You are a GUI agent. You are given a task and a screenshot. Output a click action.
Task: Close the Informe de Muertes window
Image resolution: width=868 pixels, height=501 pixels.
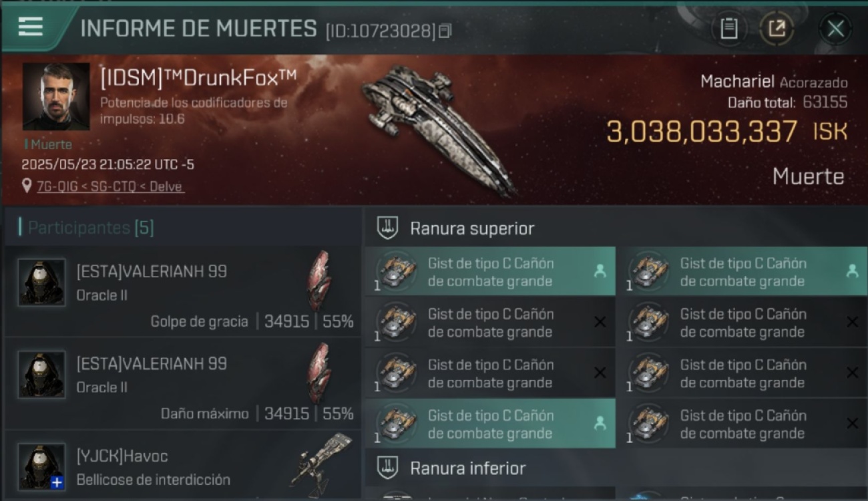coord(835,29)
